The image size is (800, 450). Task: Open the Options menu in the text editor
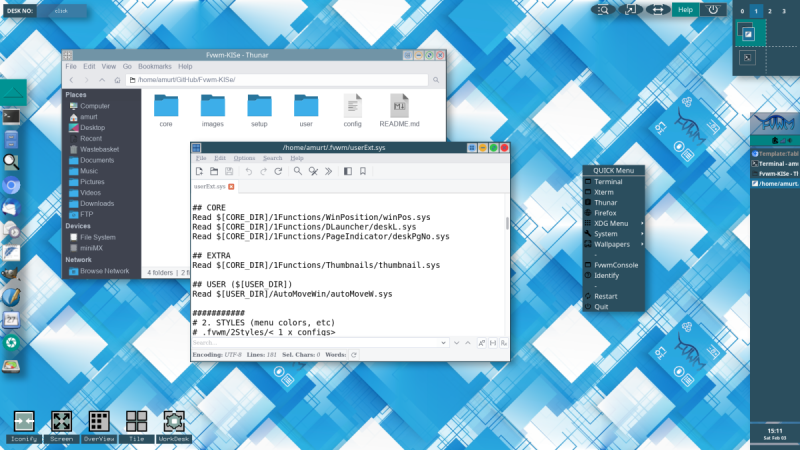(x=244, y=158)
